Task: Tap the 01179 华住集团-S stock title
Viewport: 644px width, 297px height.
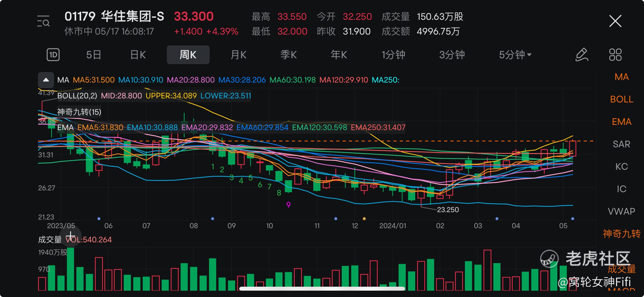Action: pos(114,16)
